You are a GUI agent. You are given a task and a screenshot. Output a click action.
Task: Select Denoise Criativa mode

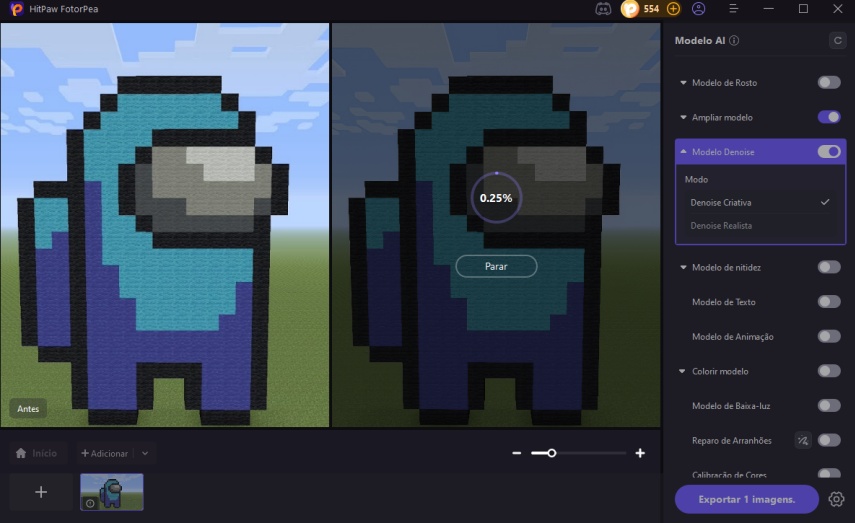(760, 202)
